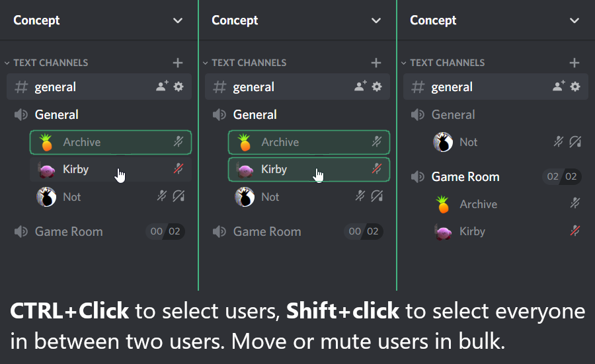Click Kirby avatar under Game Room in right panel
Viewport: 595px width, 364px height.
tap(443, 232)
